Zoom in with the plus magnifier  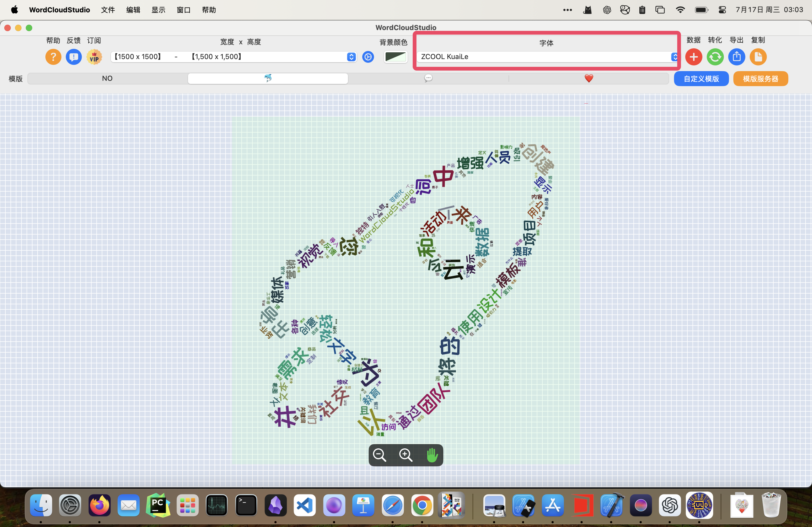pyautogui.click(x=406, y=455)
